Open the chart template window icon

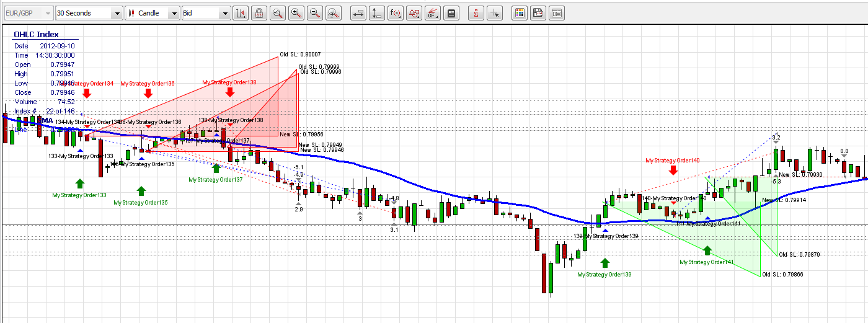[557, 12]
